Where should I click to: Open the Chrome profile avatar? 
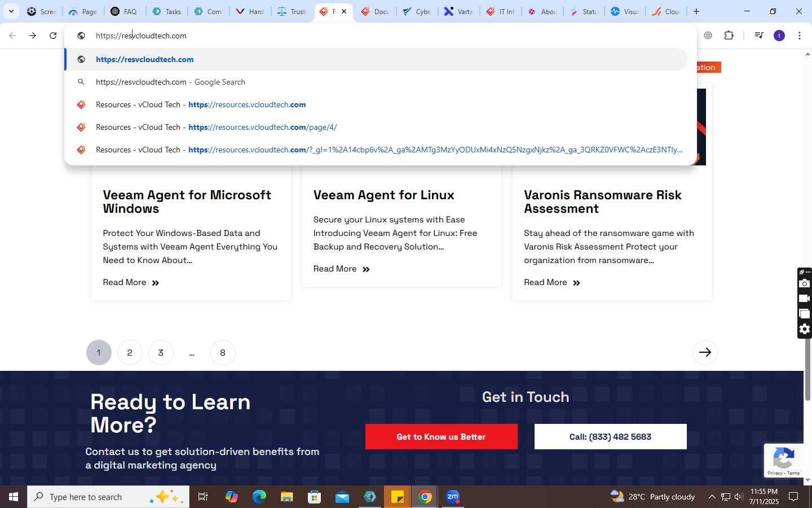(x=779, y=36)
